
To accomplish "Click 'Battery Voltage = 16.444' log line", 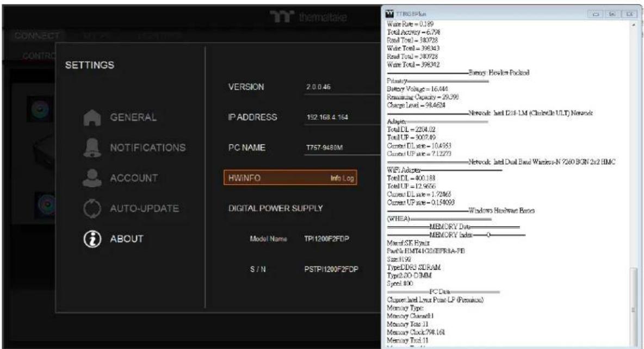I will [417, 89].
